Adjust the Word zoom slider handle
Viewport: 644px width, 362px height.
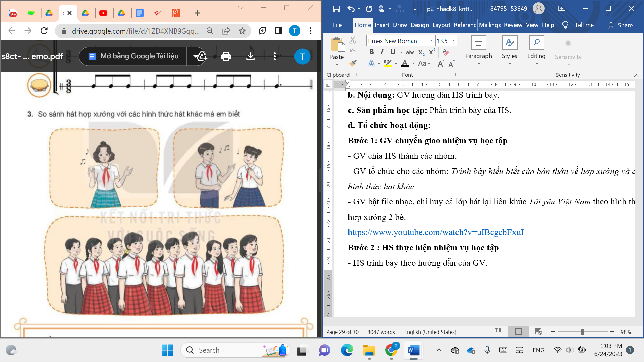pyautogui.click(x=583, y=332)
